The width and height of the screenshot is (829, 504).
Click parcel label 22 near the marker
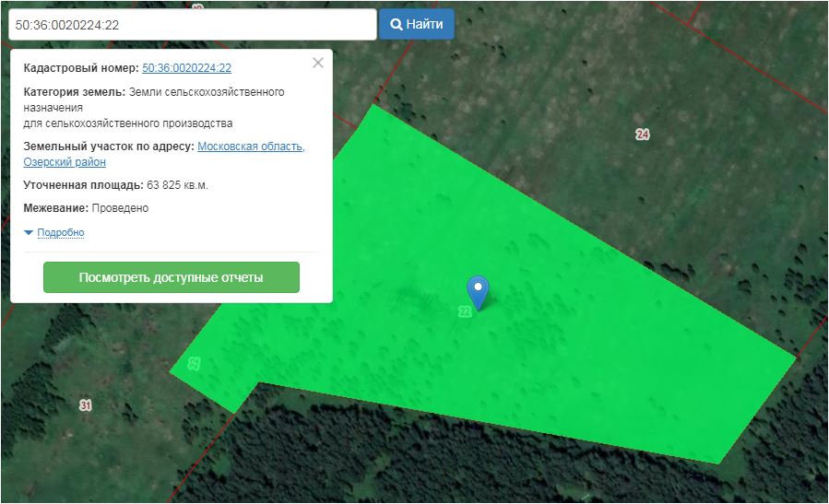(465, 312)
